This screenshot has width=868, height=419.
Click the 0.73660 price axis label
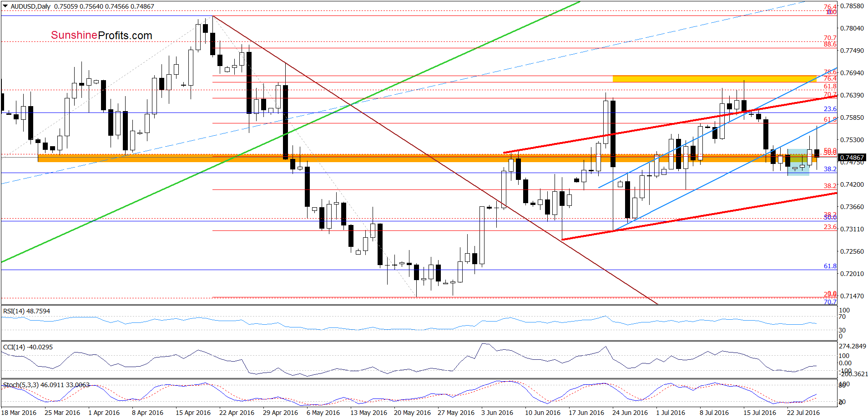coord(852,207)
